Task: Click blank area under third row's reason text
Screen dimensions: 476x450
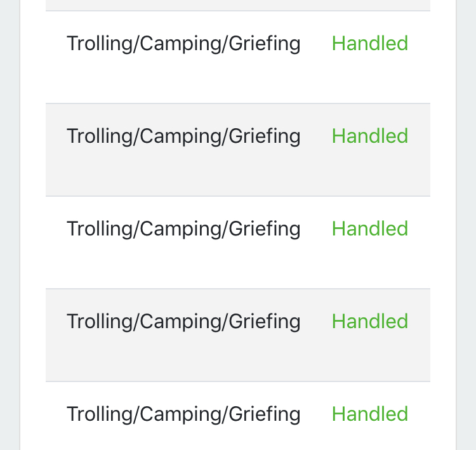Action: pos(183,264)
